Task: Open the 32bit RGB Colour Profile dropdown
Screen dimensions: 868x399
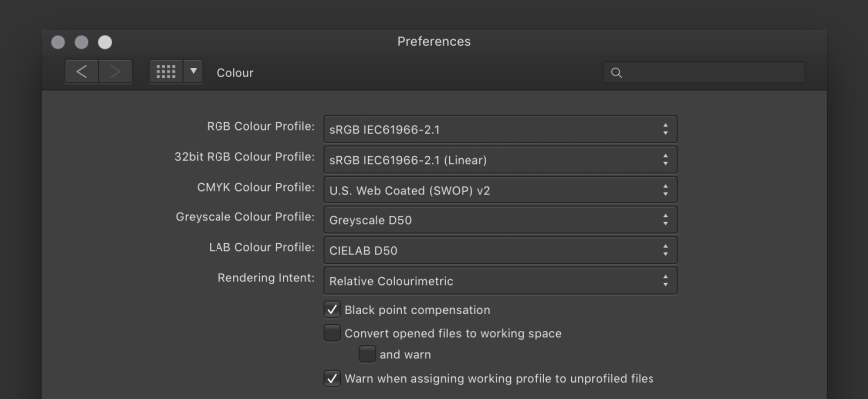Action: point(501,159)
